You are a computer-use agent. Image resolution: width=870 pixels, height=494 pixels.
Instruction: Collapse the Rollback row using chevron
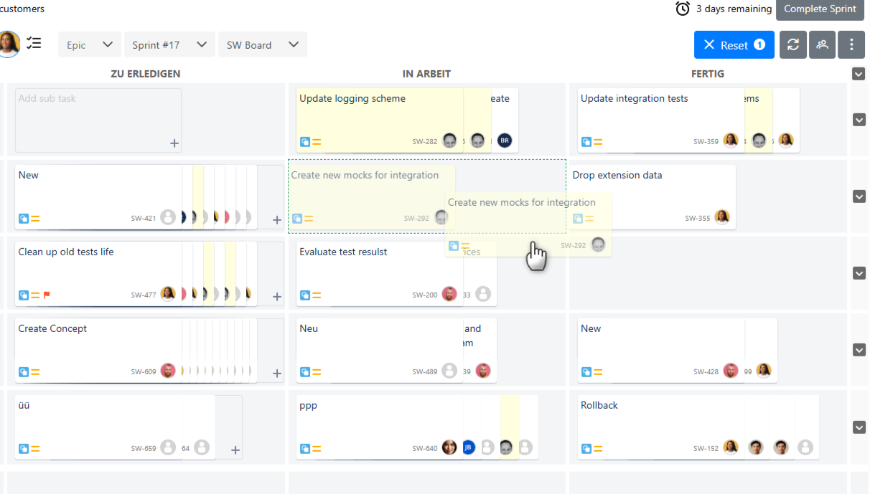tap(859, 427)
